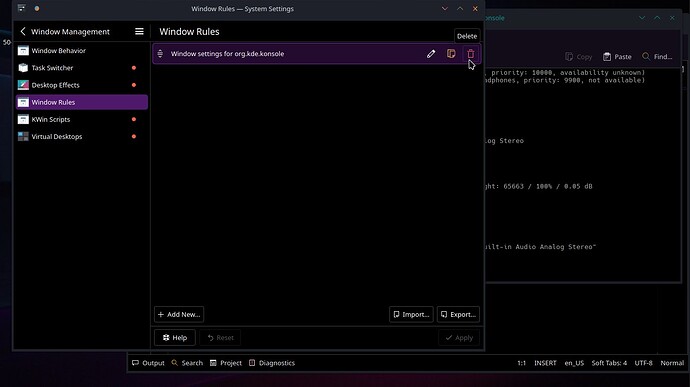
Task: Open Find in the Konsole toolbar
Action: [657, 57]
